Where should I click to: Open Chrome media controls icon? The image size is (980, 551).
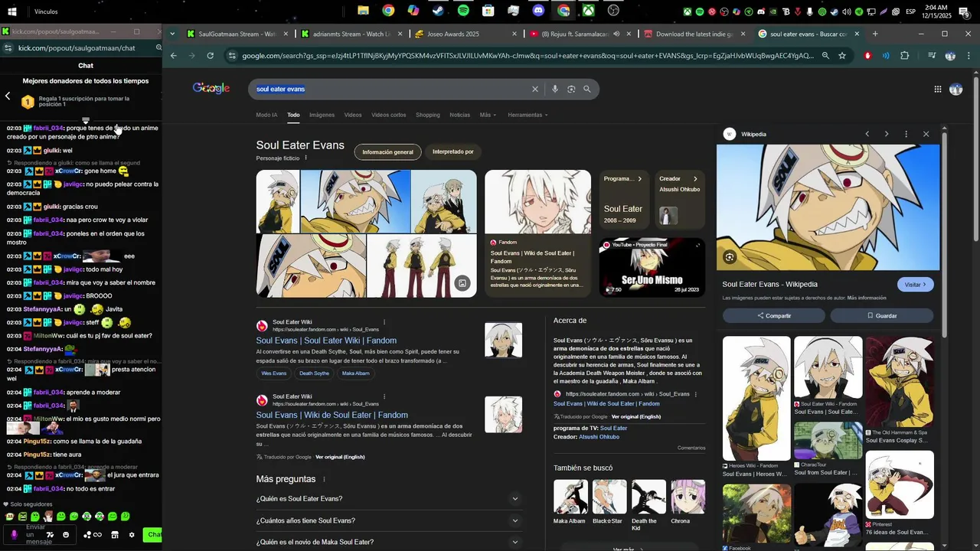[x=932, y=56]
